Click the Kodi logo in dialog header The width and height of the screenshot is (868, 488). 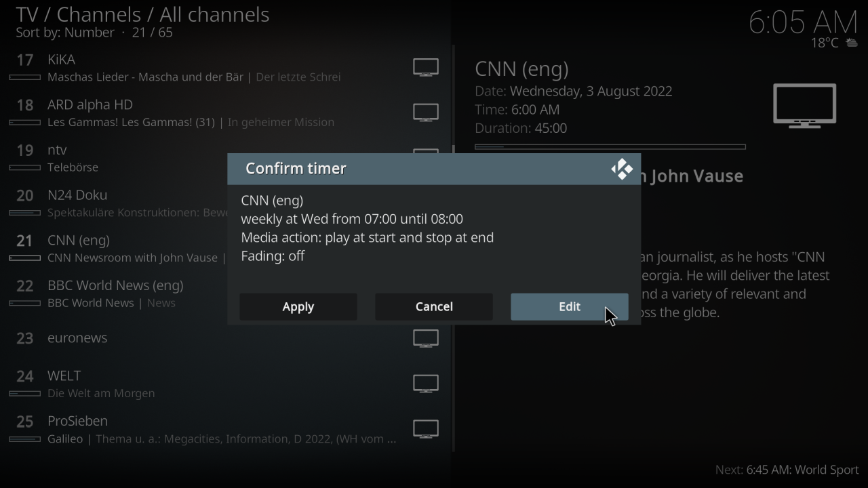coord(621,169)
